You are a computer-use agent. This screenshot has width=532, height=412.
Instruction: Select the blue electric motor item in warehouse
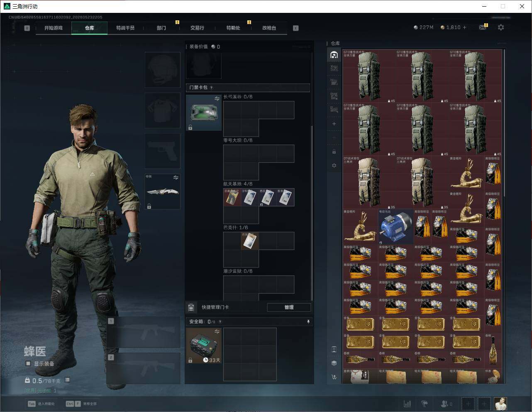point(395,226)
